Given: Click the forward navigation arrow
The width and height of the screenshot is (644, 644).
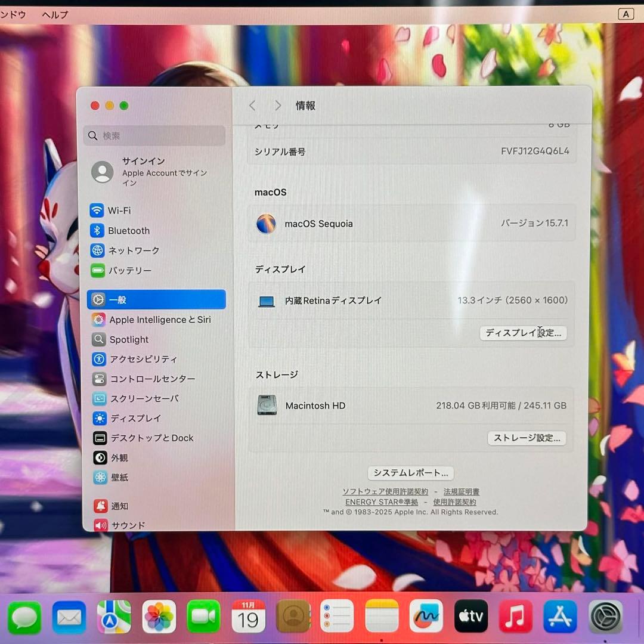Looking at the screenshot, I should point(278,106).
